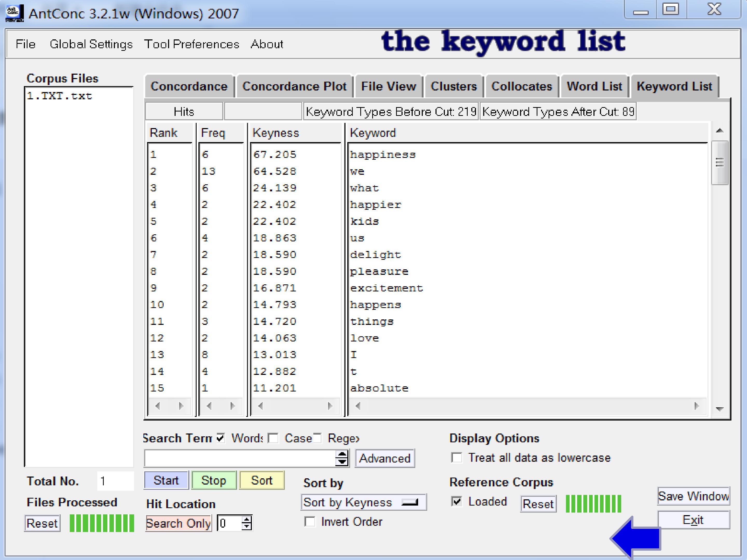Click the Search Term input field

point(240,458)
